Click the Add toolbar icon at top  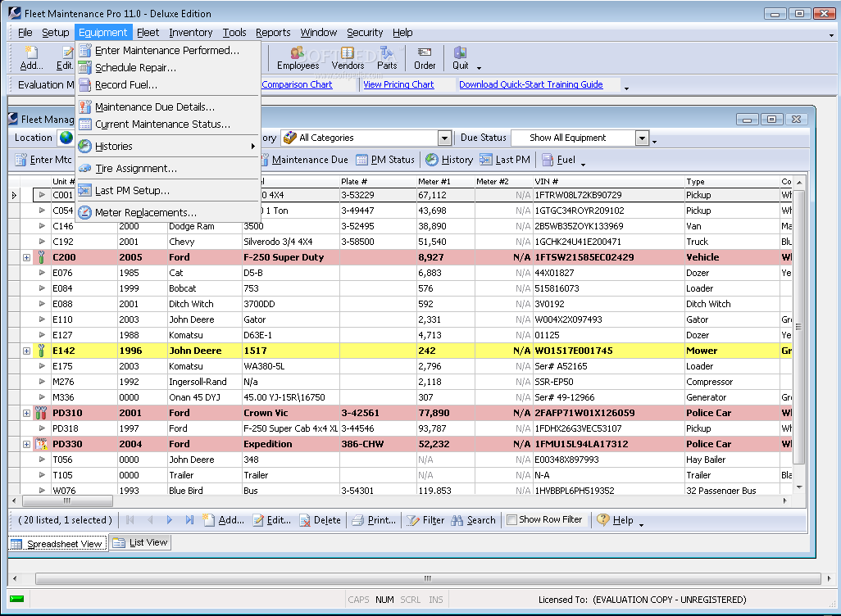[31, 58]
